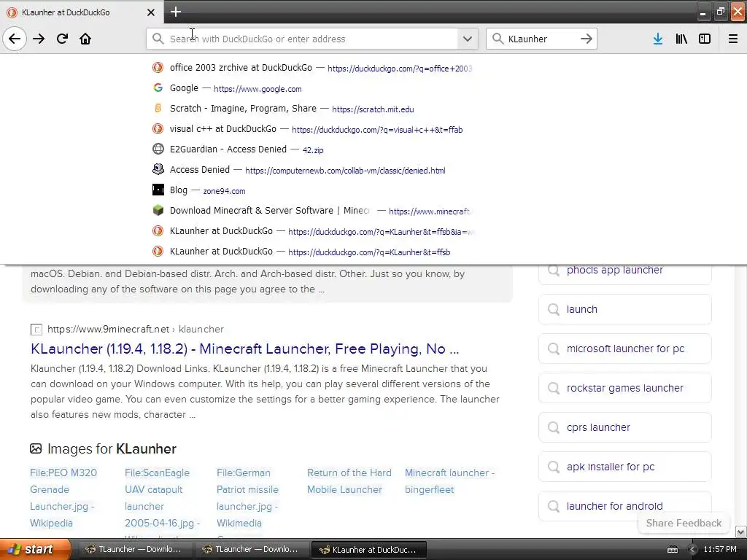Expand the address bar history dropdown
747x560 pixels.
[x=468, y=39]
